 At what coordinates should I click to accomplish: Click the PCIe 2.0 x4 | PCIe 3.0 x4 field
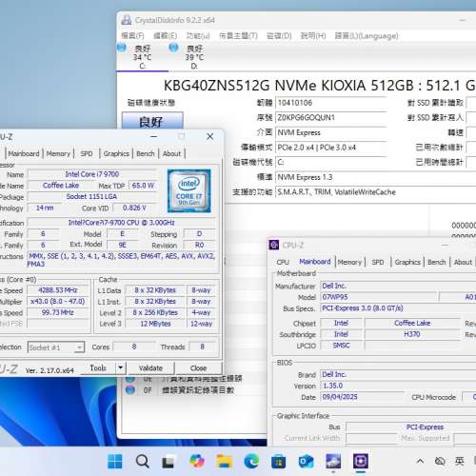pyautogui.click(x=330, y=148)
